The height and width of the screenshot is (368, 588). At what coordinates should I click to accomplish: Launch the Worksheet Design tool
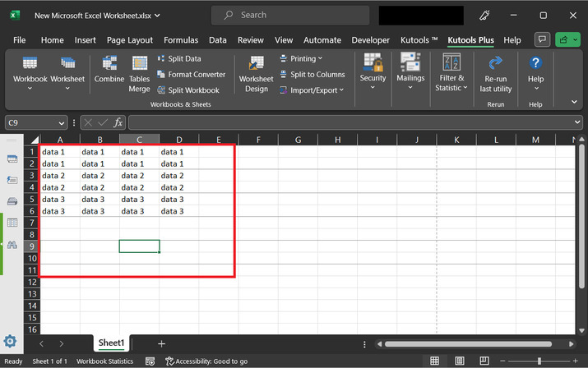pyautogui.click(x=256, y=74)
